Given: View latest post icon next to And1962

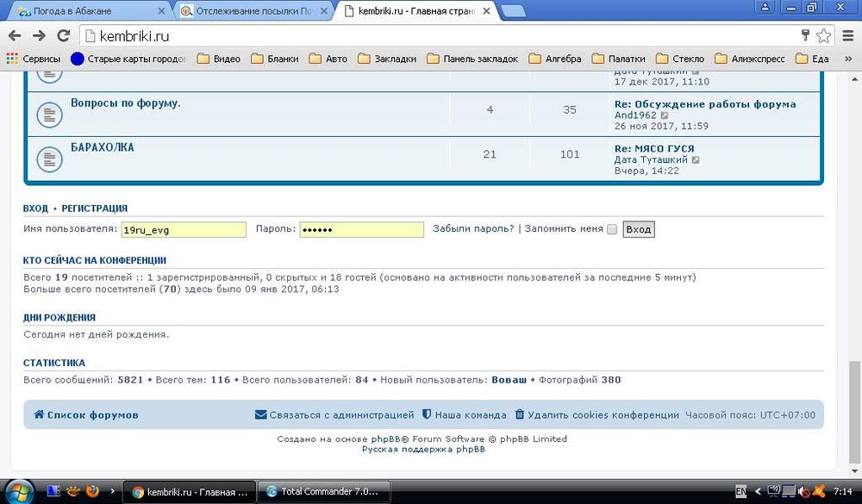Looking at the screenshot, I should click(665, 115).
